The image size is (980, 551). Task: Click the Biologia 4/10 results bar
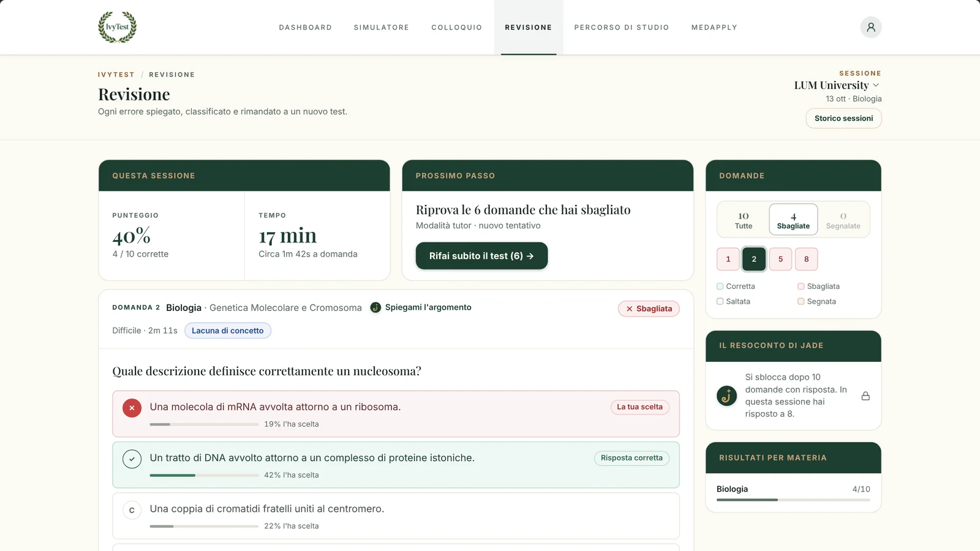(x=793, y=500)
